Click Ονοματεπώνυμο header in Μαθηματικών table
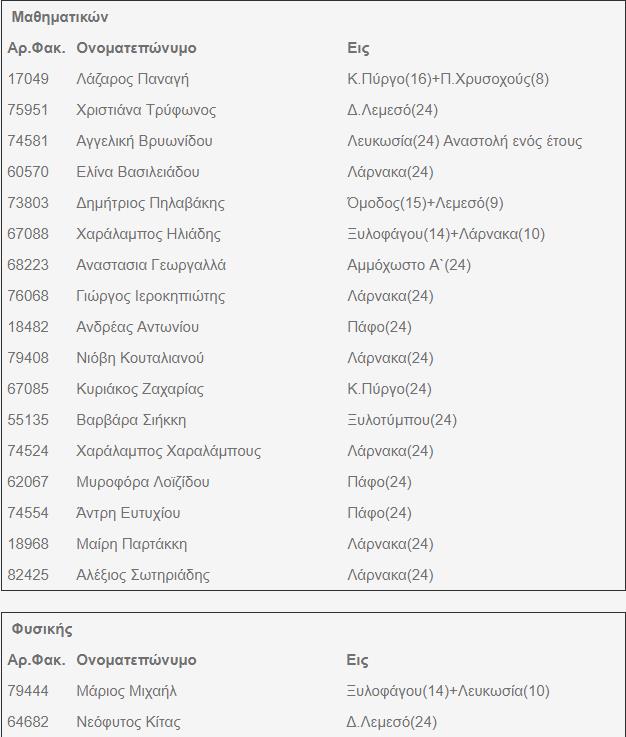Viewport: 626px width, 737px height. 136,48
